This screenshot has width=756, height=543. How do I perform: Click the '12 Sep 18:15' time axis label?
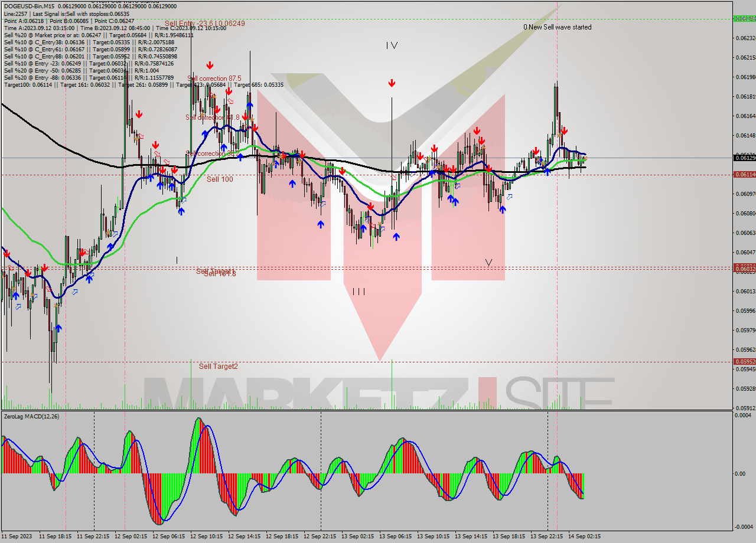(x=282, y=537)
